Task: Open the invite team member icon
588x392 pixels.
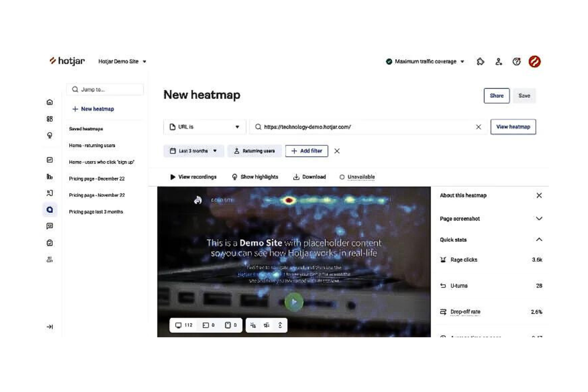Action: click(499, 62)
